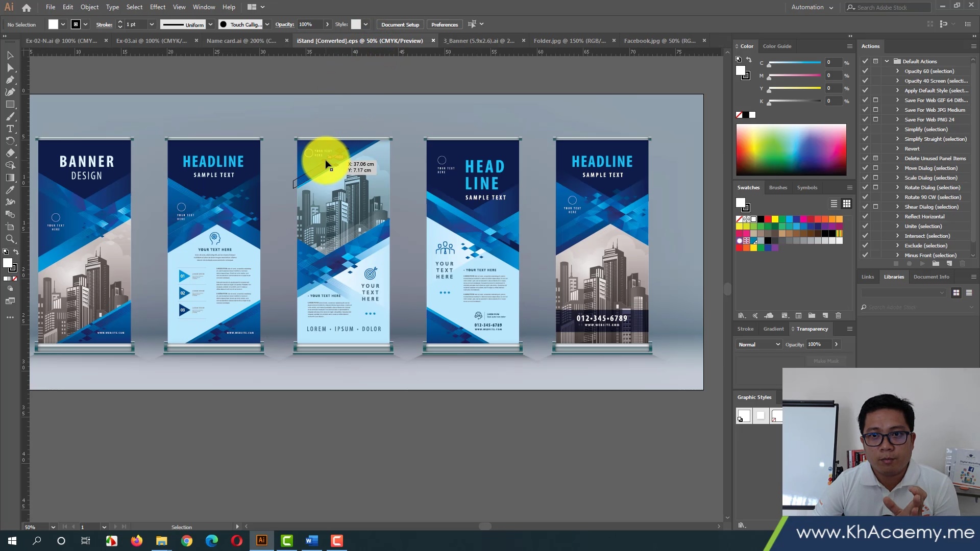Viewport: 980px width, 551px height.
Task: Open the Effect menu
Action: 158,7
